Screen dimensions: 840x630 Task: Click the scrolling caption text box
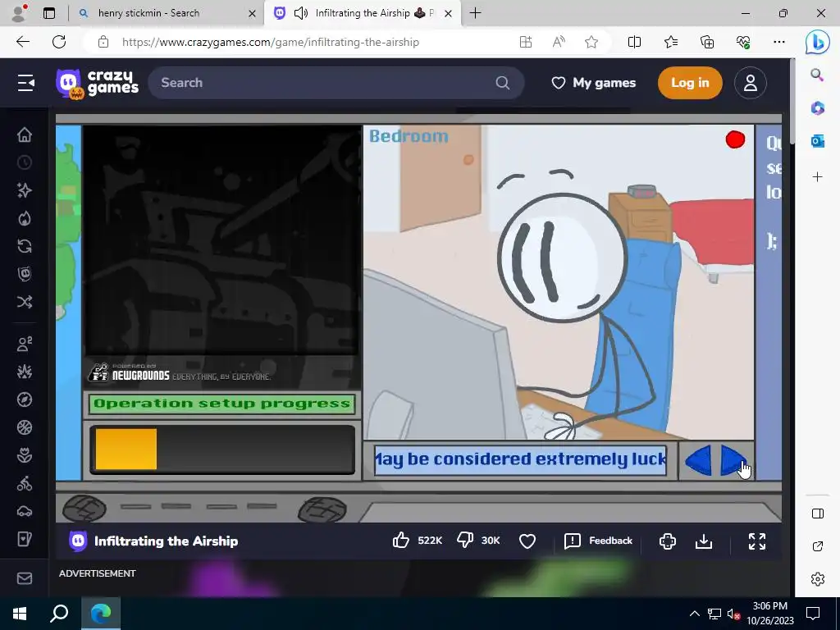[520, 459]
